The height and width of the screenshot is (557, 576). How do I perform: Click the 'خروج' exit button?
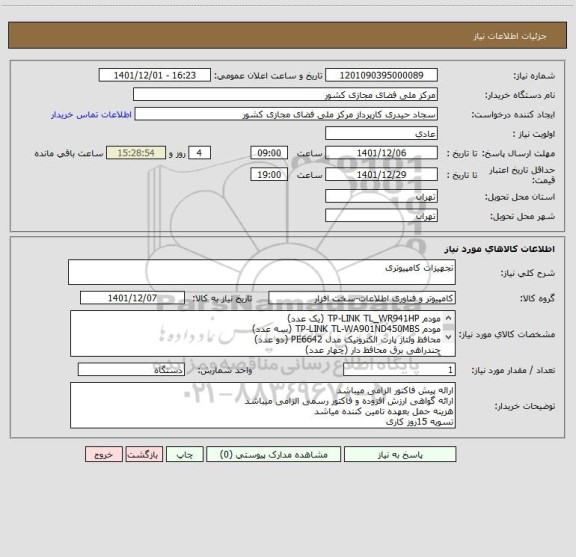[x=104, y=454]
